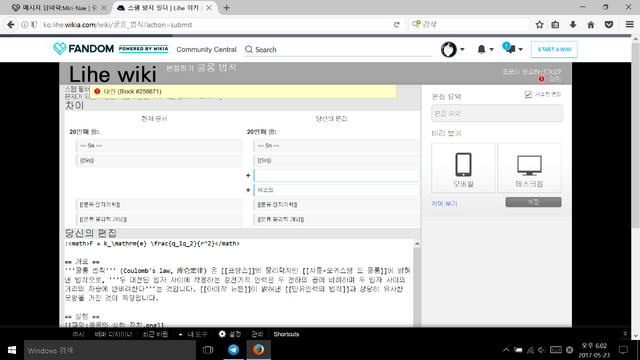640x360 pixels.
Task: Click the gray save button
Action: click(x=533, y=202)
